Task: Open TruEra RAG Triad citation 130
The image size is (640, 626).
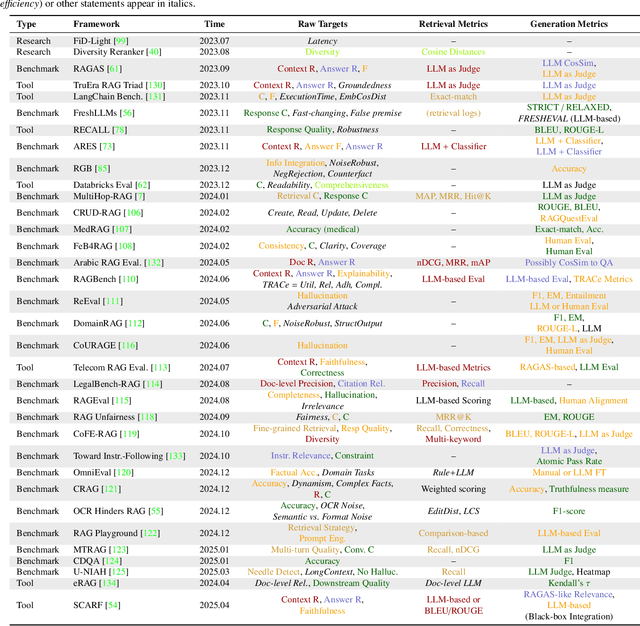Action: click(x=153, y=86)
